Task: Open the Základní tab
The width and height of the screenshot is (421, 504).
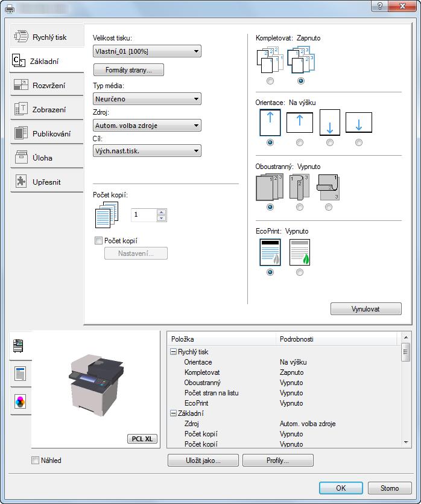Action: tap(47, 61)
